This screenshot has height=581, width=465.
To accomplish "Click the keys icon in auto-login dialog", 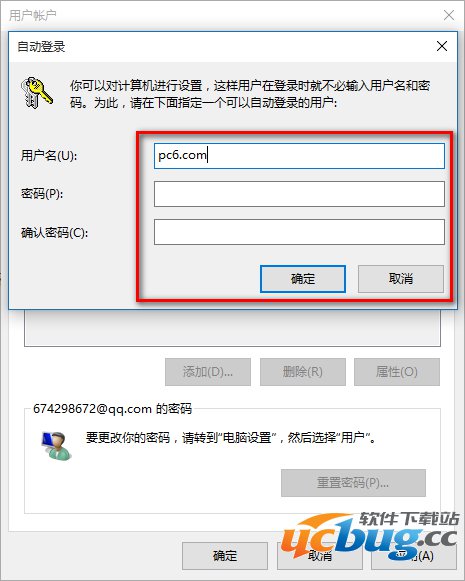I will 36,92.
